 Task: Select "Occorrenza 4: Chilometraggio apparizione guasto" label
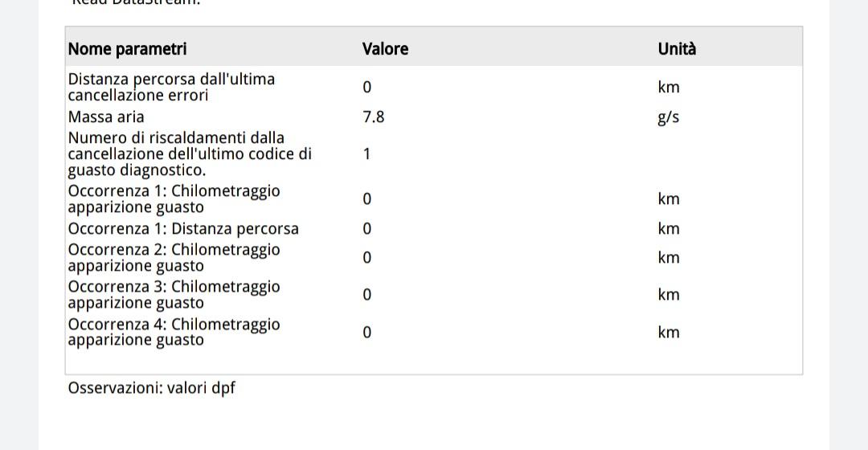[174, 332]
